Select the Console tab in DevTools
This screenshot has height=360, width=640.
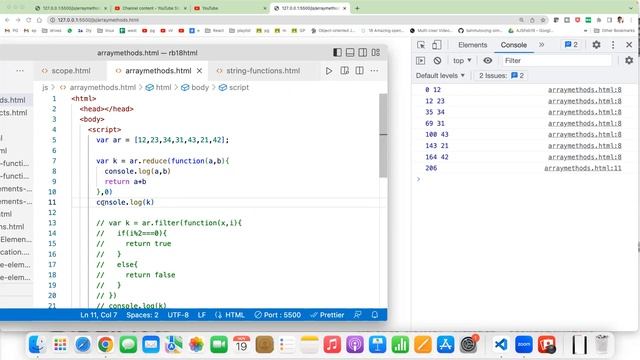tap(513, 45)
